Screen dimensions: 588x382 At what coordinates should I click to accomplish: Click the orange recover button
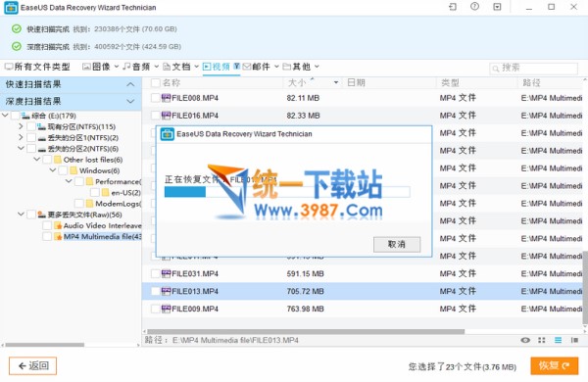554,365
